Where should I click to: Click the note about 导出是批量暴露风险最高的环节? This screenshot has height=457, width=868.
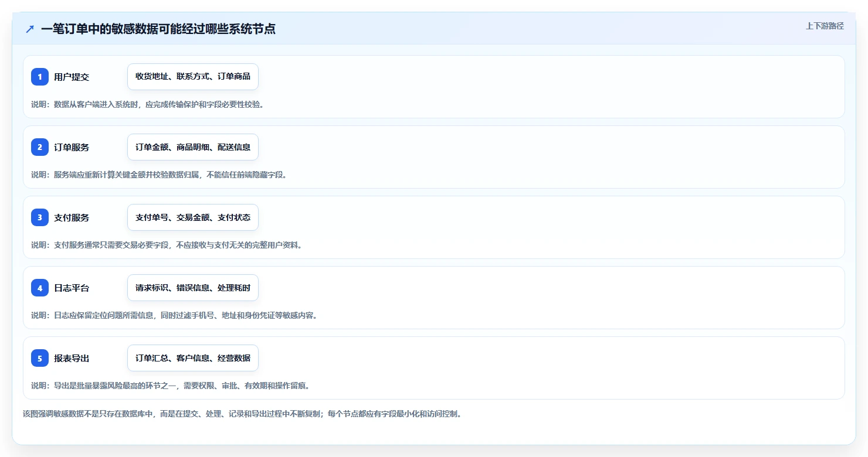(x=170, y=386)
